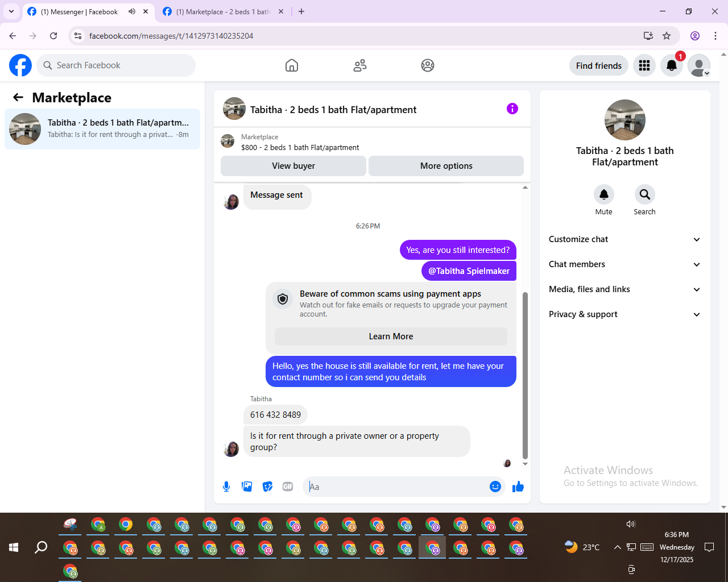
Task: Open the notifications bell with badge
Action: tap(672, 65)
